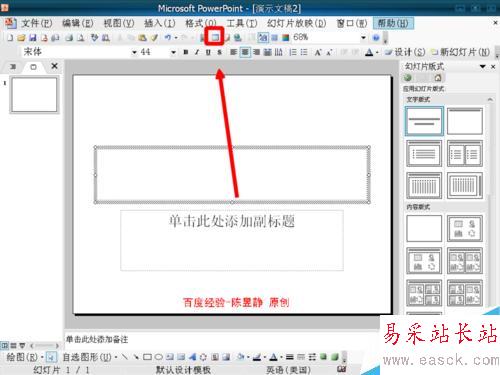Select the Arrow drawing tool

coord(136,357)
